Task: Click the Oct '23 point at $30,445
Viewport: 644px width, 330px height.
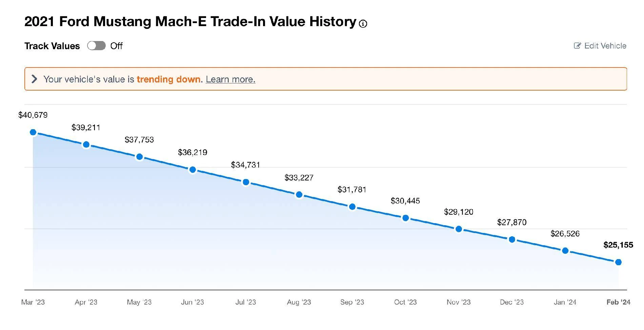Action: 405,218
